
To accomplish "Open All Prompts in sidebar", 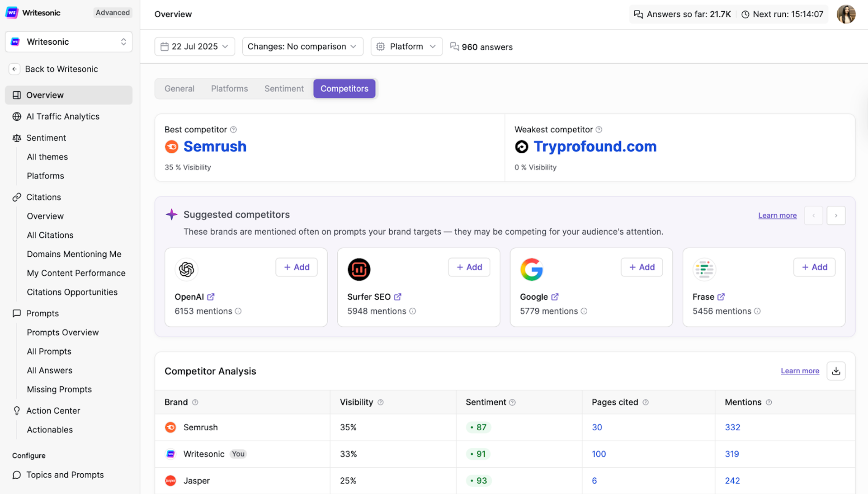I will click(49, 351).
